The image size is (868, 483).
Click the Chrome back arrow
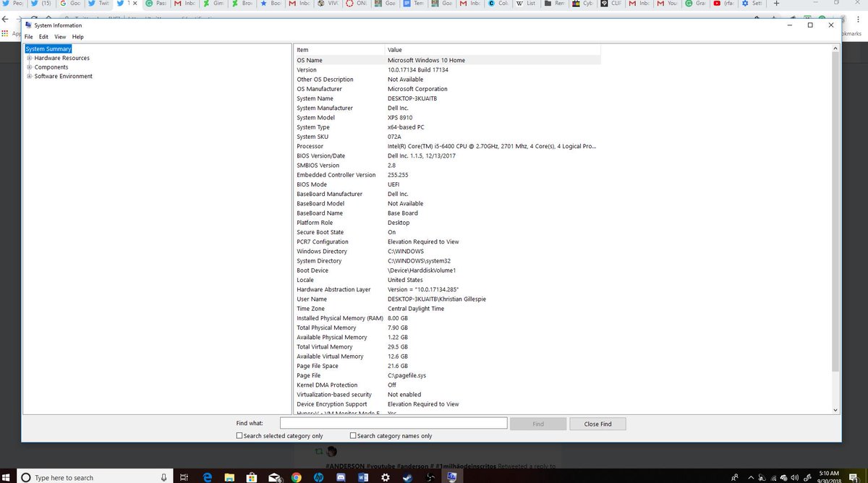(x=6, y=18)
